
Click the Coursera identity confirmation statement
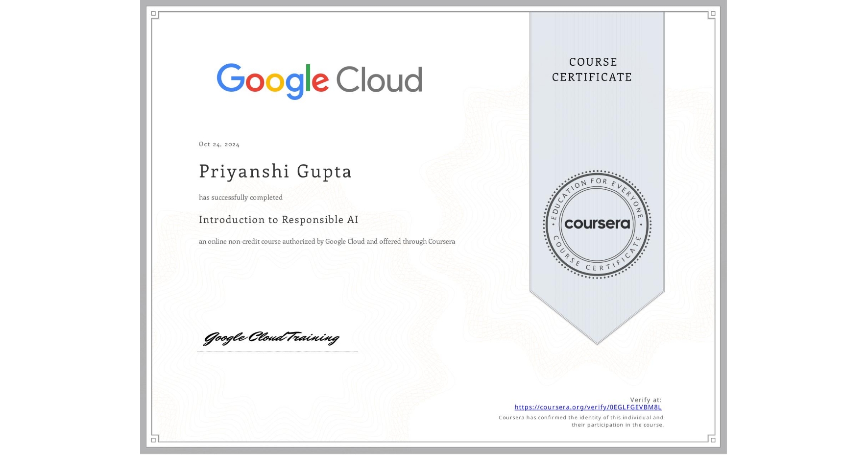coord(580,421)
